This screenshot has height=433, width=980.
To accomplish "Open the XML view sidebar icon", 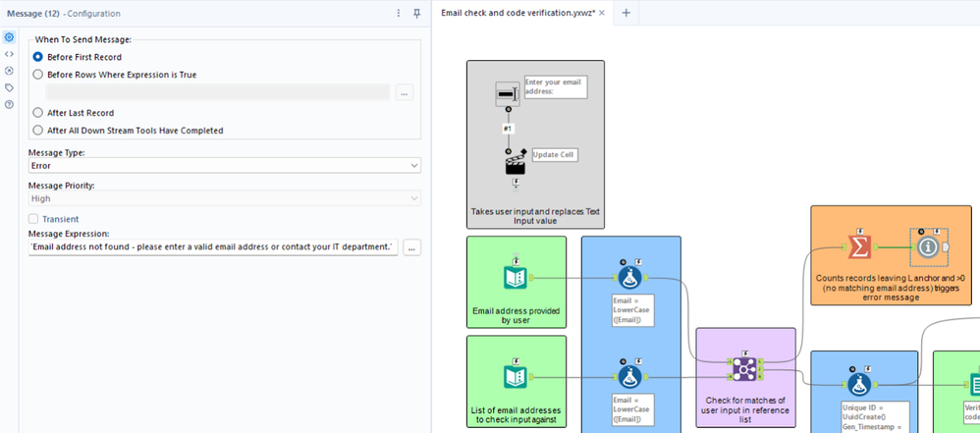I will click(9, 54).
